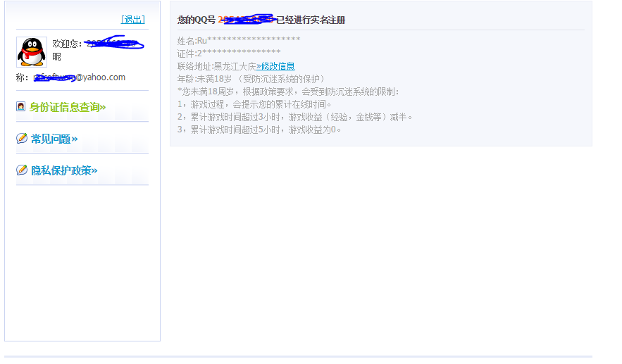Click the yahoo.com email nickname text
The height and width of the screenshot is (364, 622).
[80, 77]
